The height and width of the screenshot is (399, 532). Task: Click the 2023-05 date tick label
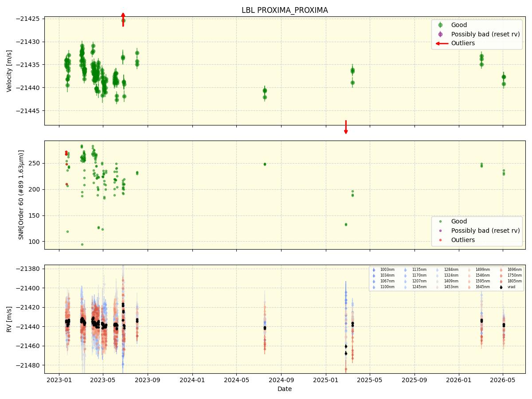[x=103, y=380]
